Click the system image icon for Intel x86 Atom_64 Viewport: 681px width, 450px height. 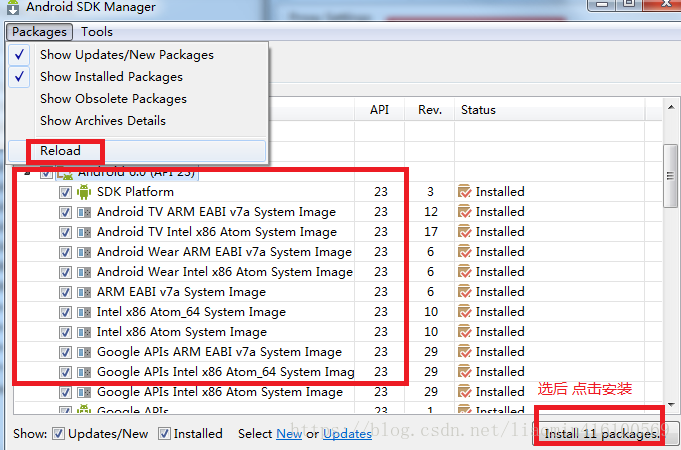click(84, 312)
